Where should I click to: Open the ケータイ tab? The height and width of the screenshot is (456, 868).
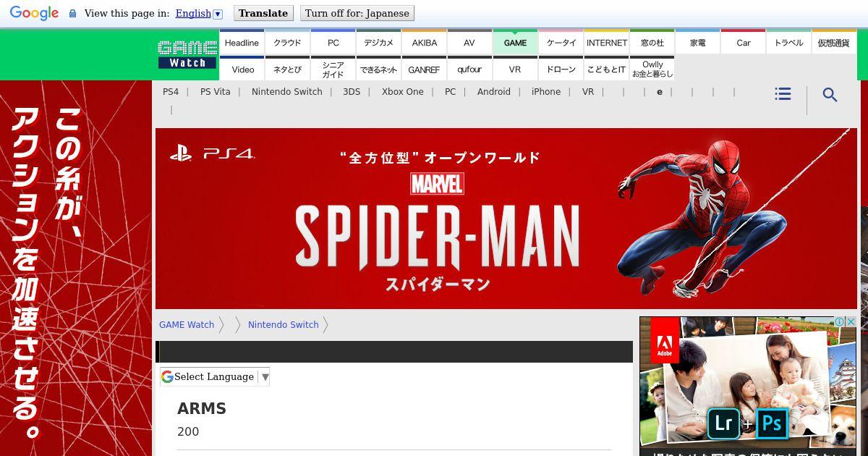(x=561, y=43)
